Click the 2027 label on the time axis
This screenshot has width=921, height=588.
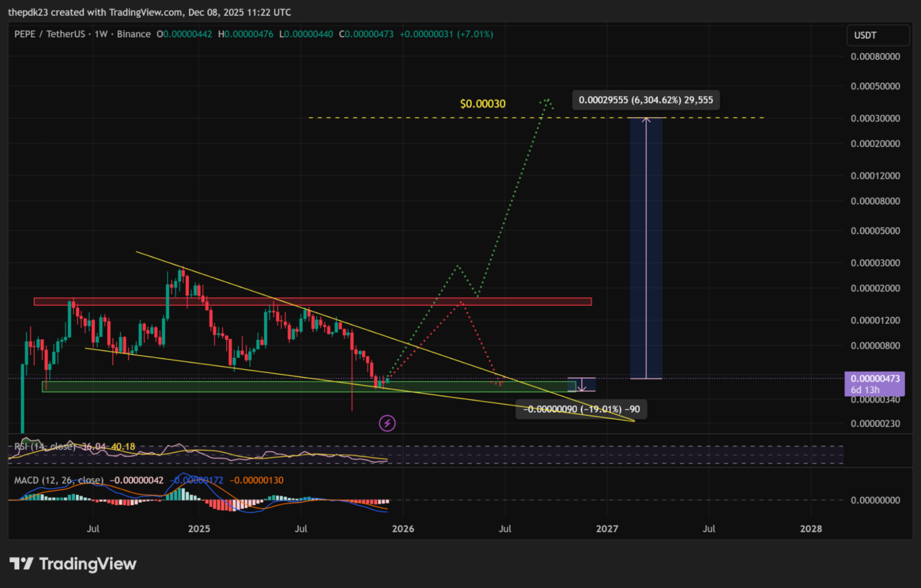pyautogui.click(x=607, y=529)
